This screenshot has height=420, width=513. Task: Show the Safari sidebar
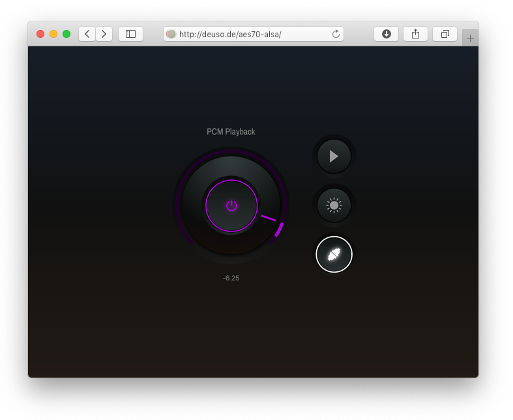click(130, 34)
